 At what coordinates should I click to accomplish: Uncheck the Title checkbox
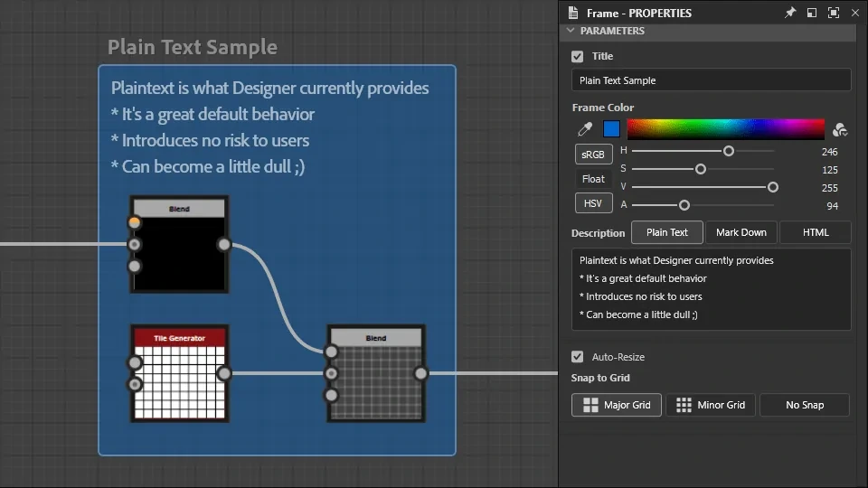[578, 56]
